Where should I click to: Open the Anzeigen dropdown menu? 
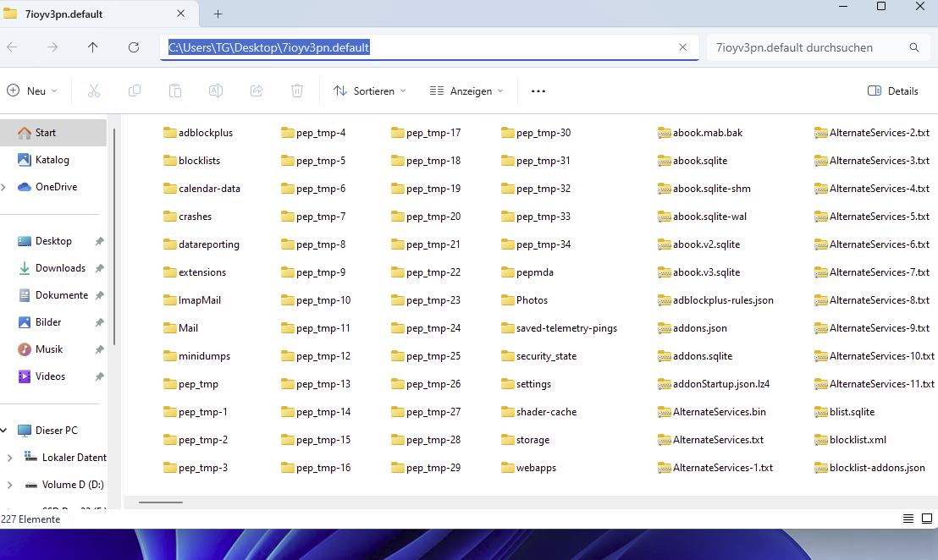466,91
